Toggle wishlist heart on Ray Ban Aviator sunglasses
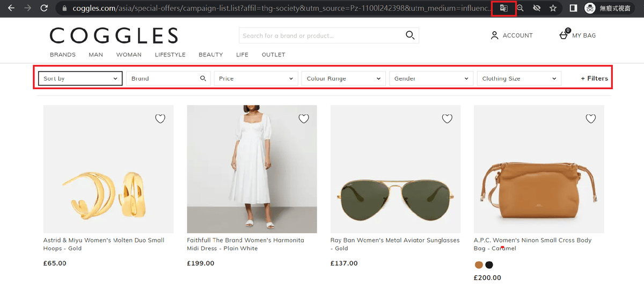Image resolution: width=644 pixels, height=287 pixels. tap(447, 119)
